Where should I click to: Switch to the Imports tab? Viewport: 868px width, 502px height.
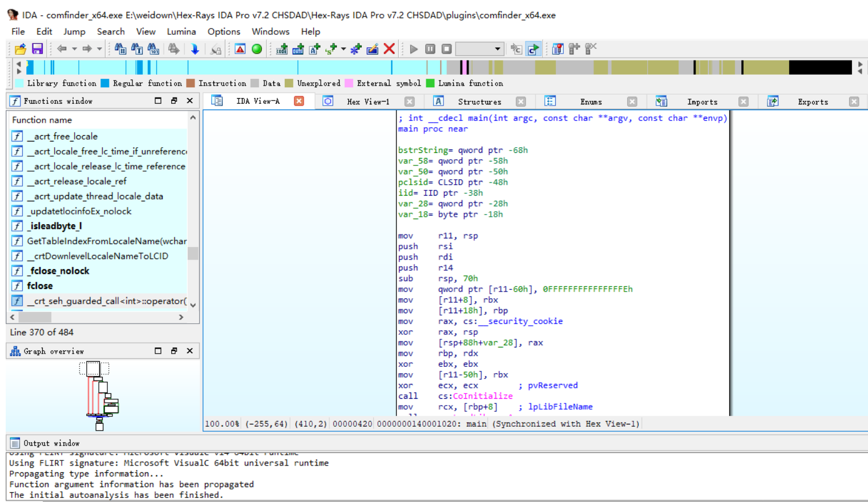[702, 102]
